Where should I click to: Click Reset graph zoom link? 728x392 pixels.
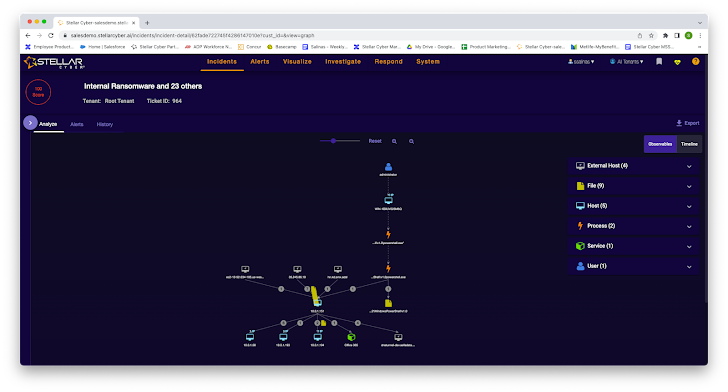375,141
